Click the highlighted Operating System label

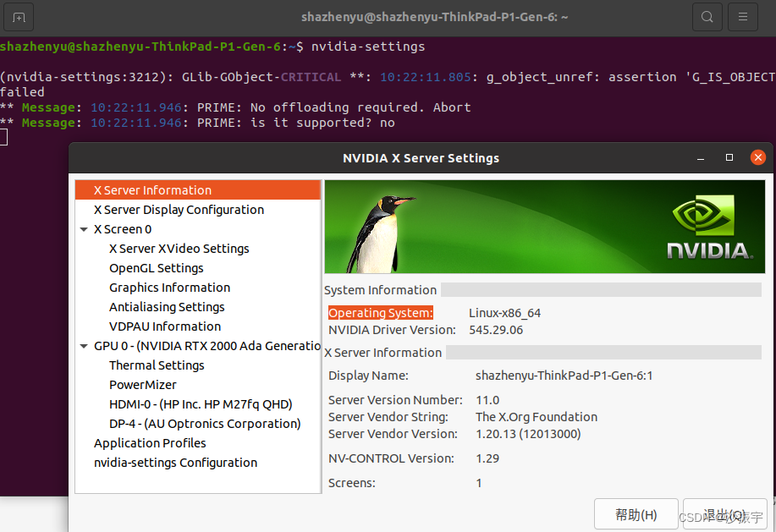click(381, 313)
